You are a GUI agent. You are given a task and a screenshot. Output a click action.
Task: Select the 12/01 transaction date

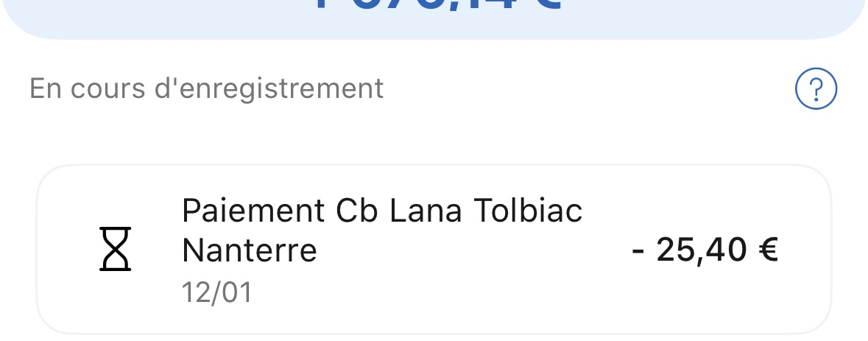coord(216,292)
